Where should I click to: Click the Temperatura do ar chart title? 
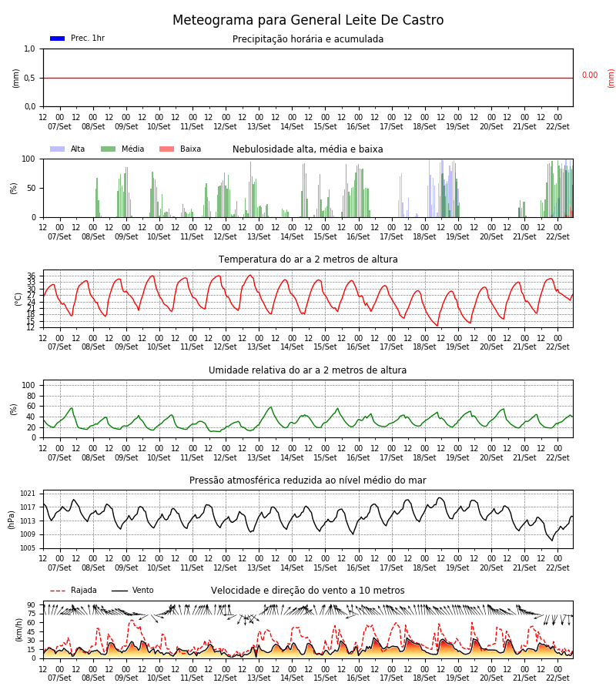click(308, 259)
